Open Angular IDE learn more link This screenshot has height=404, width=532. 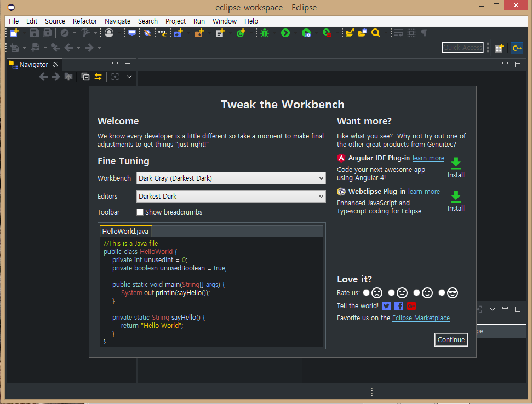428,158
